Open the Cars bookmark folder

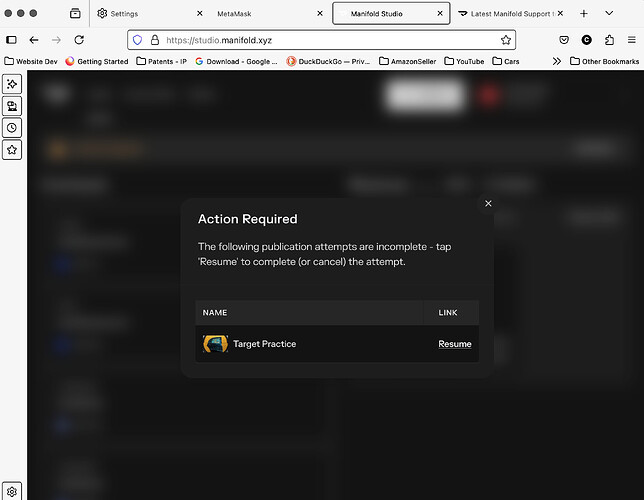pyautogui.click(x=506, y=62)
